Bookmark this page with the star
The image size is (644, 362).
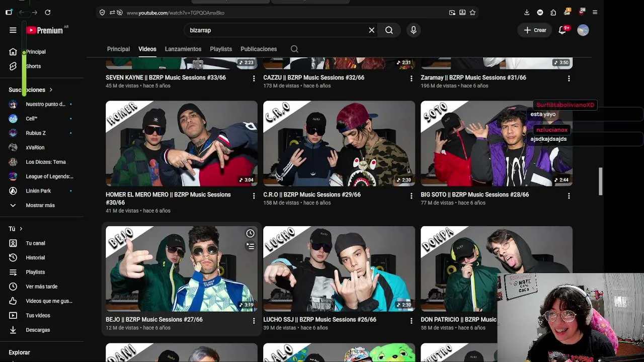pos(472,13)
